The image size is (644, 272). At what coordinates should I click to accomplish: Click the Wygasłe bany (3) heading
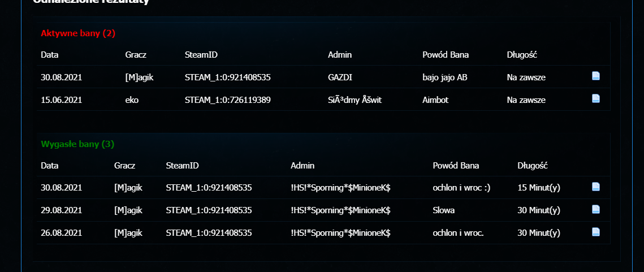tap(77, 144)
